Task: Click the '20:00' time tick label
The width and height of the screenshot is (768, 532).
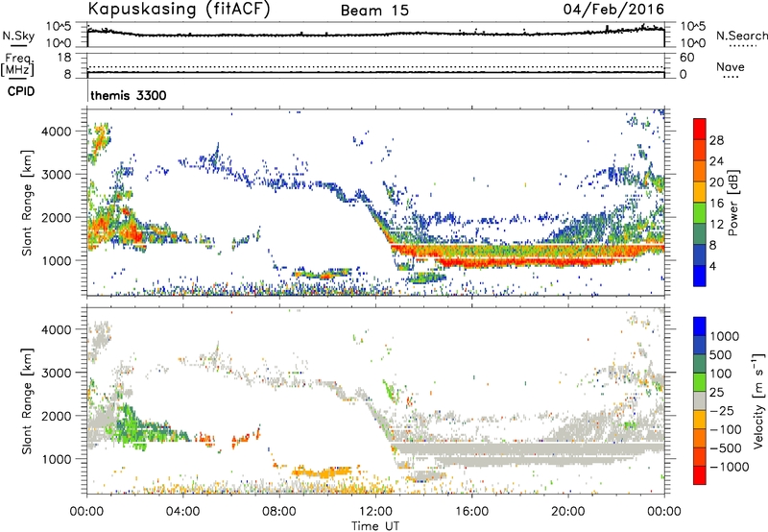Action: click(x=567, y=512)
